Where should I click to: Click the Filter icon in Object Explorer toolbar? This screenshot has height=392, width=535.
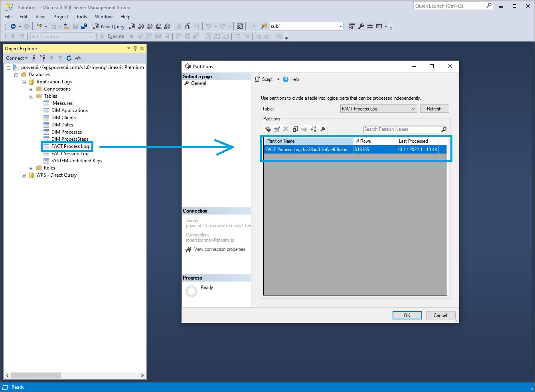[x=60, y=58]
